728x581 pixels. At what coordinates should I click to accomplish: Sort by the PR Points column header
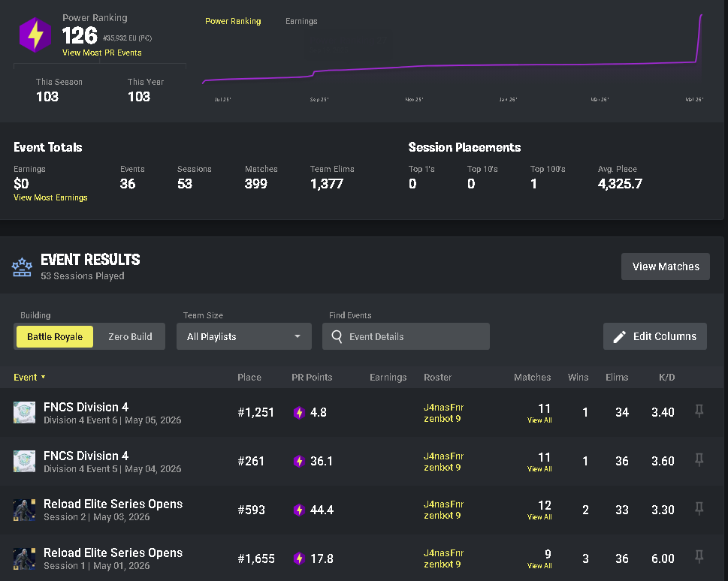click(312, 378)
